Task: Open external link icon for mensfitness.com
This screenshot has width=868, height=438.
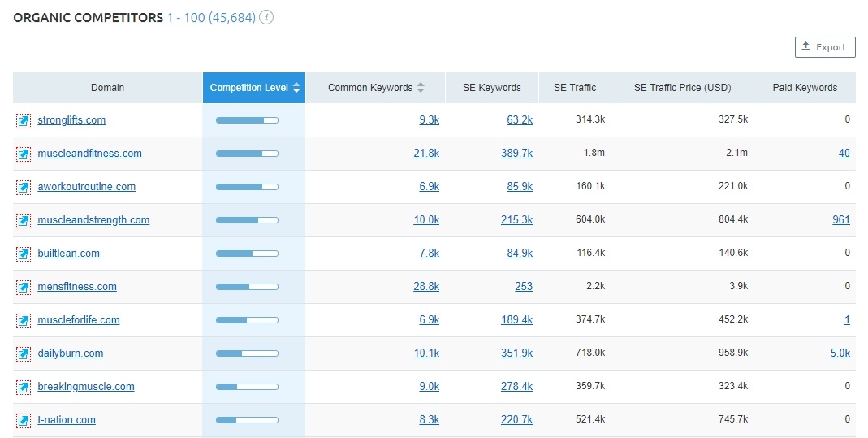Action: pos(24,287)
